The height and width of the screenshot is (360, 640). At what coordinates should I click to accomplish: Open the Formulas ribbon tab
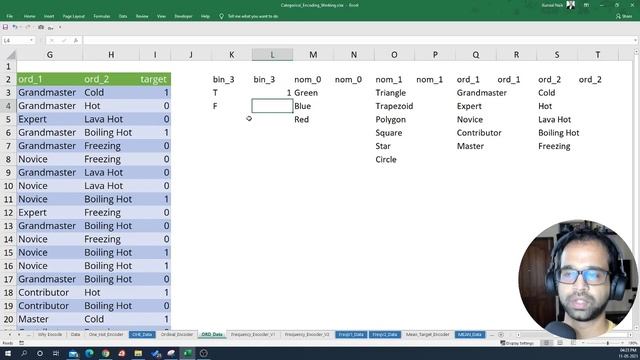click(102, 16)
